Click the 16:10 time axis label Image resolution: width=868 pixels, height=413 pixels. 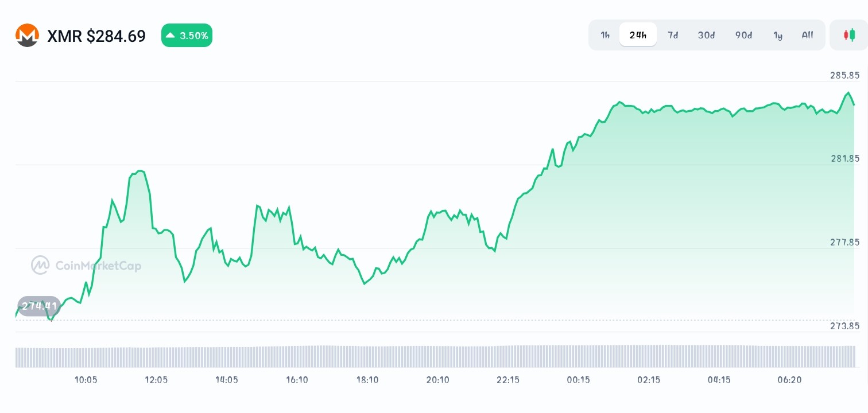coord(297,380)
